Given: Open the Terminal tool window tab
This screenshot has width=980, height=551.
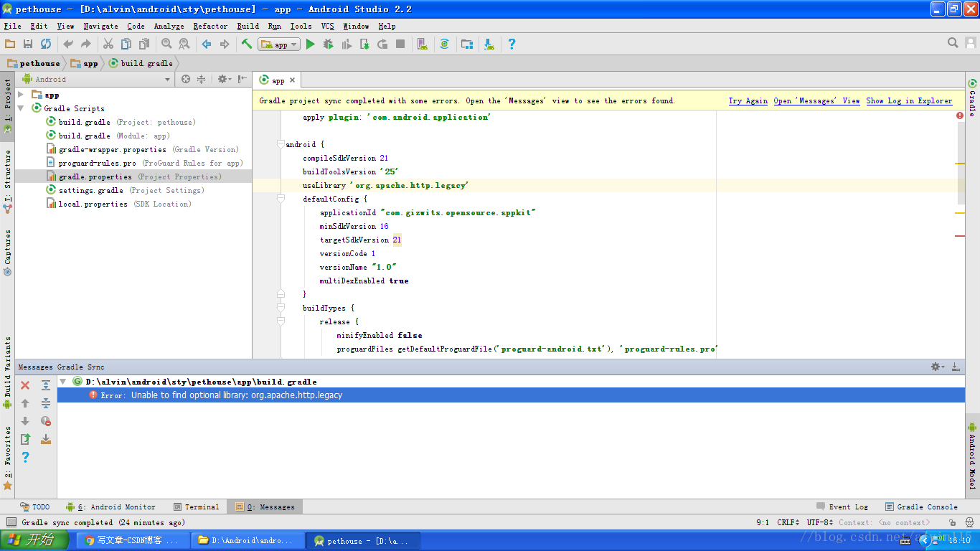Looking at the screenshot, I should 196,507.
